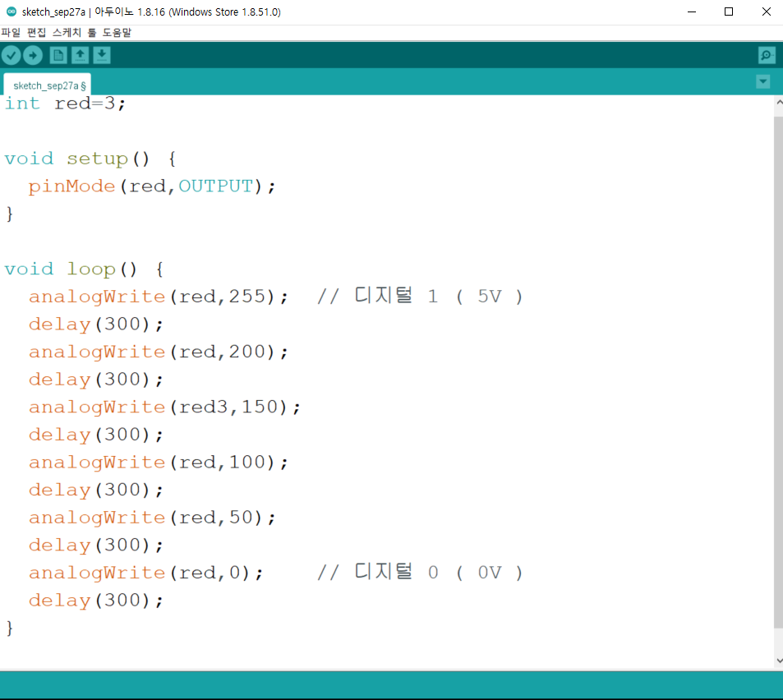The width and height of the screenshot is (783, 700).
Task: Click the vertical scrollbar thumb
Action: pos(779,372)
